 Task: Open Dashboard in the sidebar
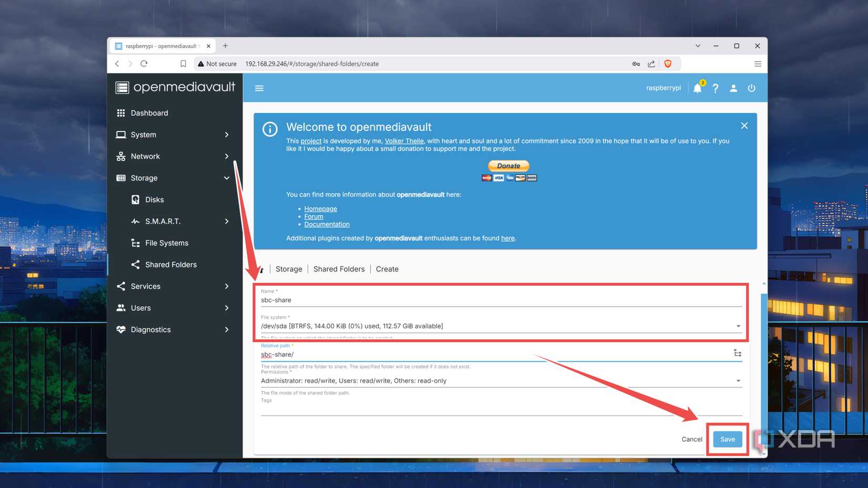(x=174, y=113)
